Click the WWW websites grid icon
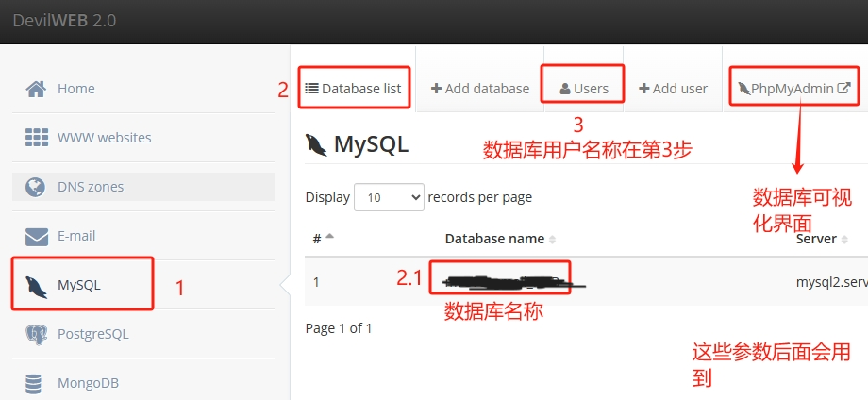Viewport: 868px width, 400px height. coord(37,137)
